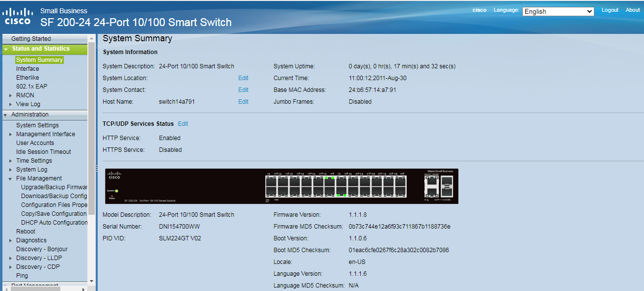The width and height of the screenshot is (644, 291).
Task: Edit the Host Name
Action: pos(243,101)
